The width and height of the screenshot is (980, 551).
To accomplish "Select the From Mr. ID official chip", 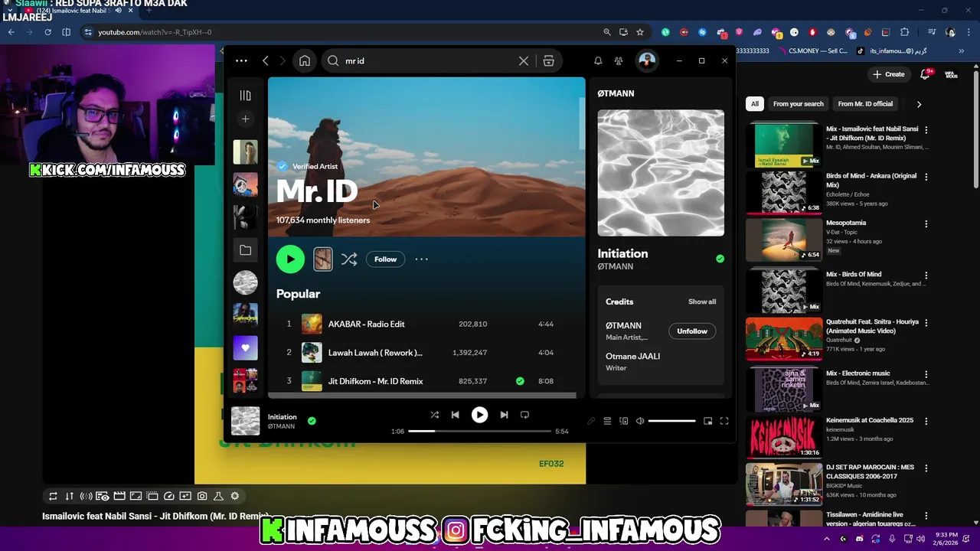I will point(865,104).
